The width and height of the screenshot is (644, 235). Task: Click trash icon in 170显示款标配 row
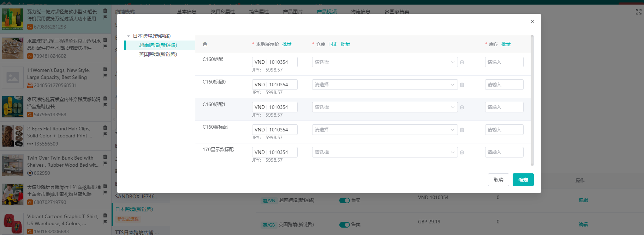(x=462, y=153)
